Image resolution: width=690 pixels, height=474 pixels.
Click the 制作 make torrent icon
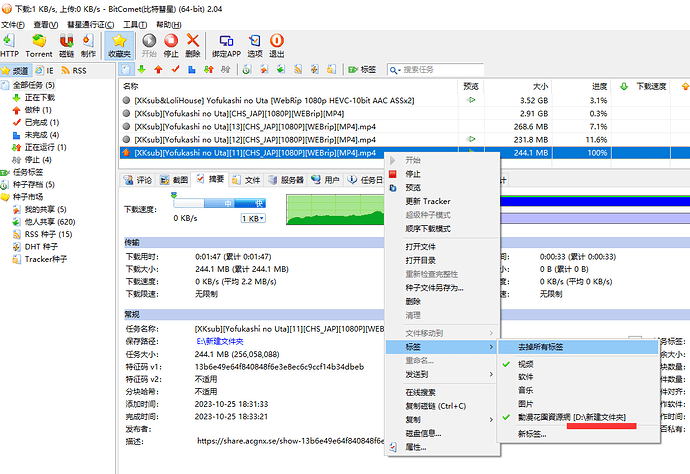click(x=88, y=45)
